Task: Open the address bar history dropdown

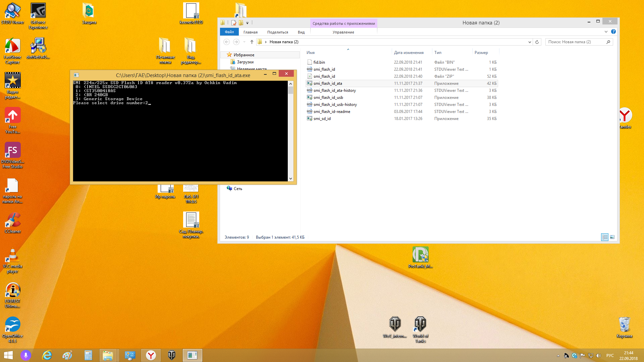Action: click(x=530, y=42)
